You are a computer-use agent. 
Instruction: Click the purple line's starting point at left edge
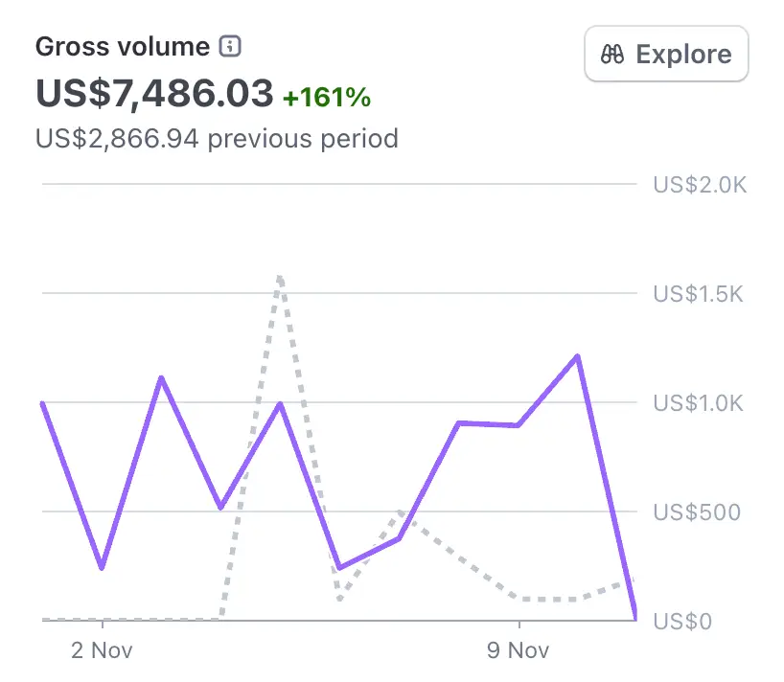(x=43, y=403)
